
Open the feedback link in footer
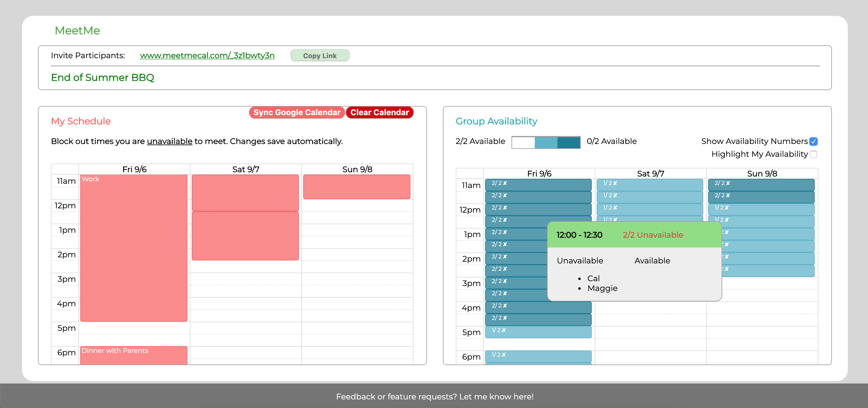coord(435,397)
